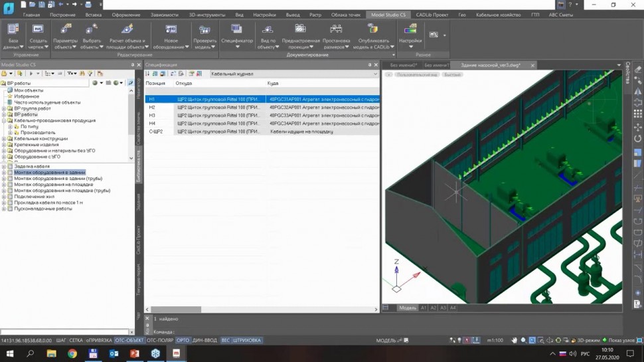
Task: Switch to CADLib Проект ribbon tab
Action: [432, 14]
